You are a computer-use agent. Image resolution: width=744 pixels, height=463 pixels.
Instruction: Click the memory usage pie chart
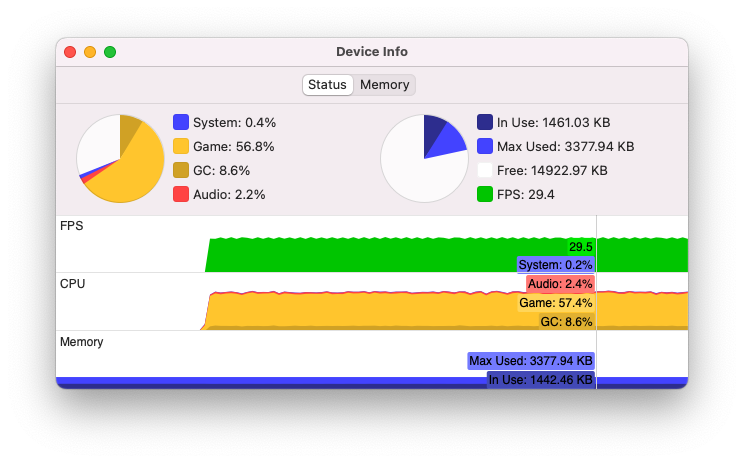tap(424, 158)
